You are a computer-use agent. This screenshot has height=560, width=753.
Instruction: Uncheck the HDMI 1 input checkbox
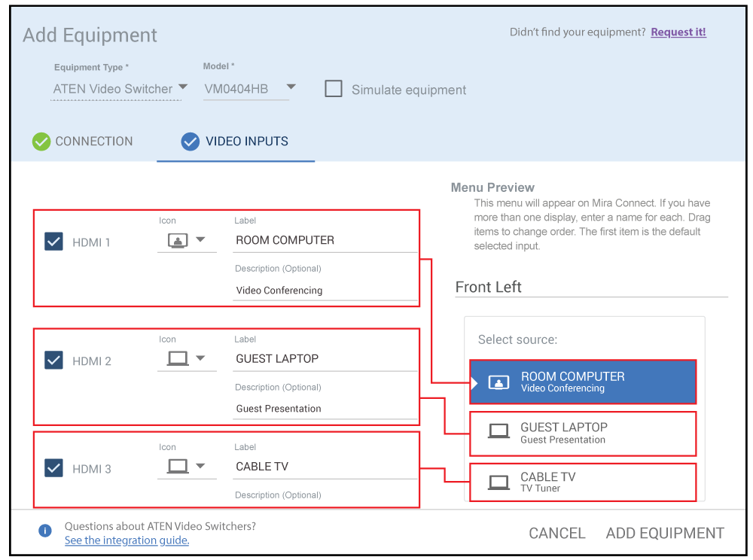tap(53, 242)
